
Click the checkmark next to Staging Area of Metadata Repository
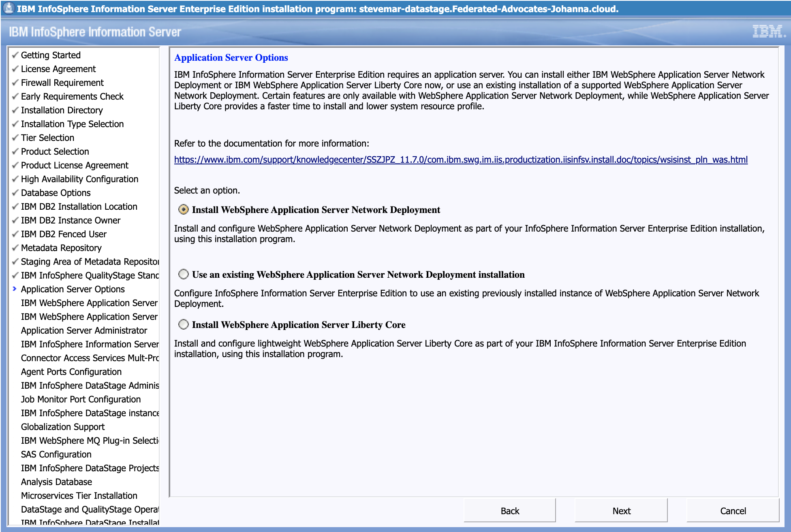[15, 261]
